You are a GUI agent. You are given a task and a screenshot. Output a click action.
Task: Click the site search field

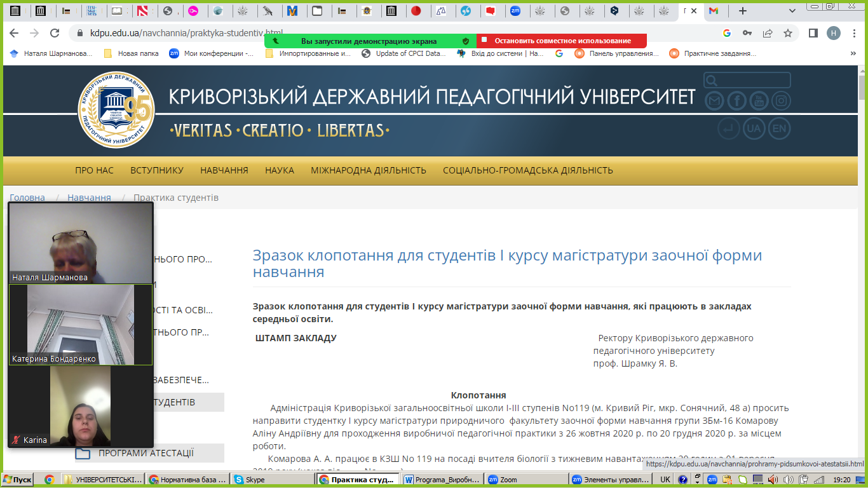pyautogui.click(x=747, y=79)
